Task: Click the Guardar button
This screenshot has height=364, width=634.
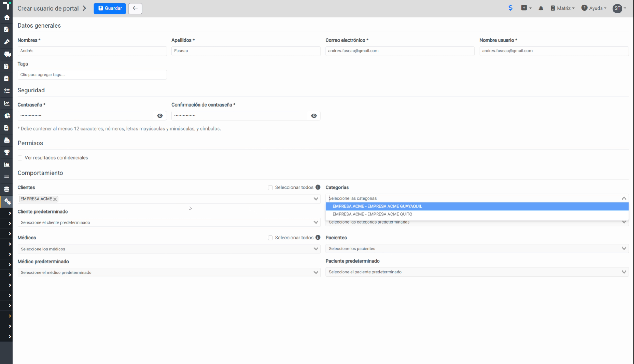Action: [x=110, y=8]
